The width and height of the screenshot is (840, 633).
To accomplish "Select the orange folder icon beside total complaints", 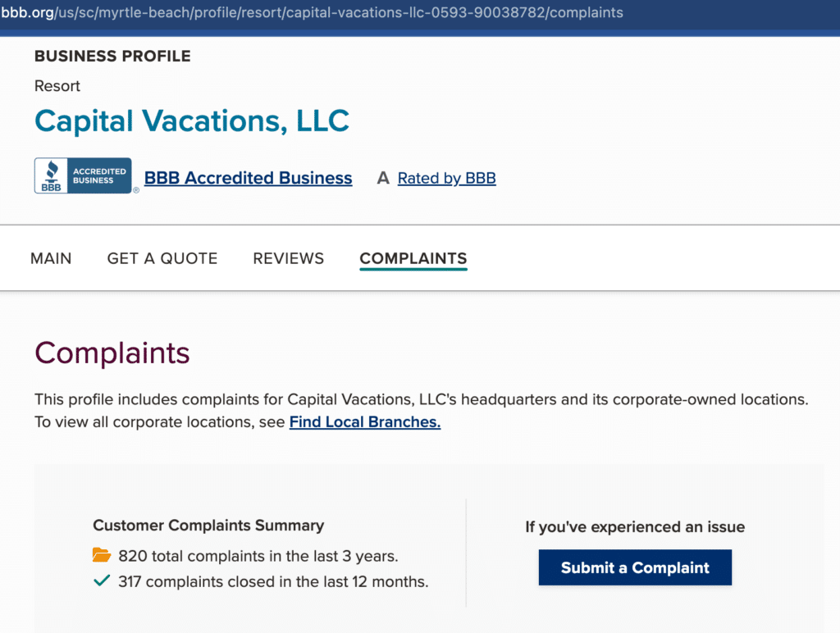I will tap(102, 555).
